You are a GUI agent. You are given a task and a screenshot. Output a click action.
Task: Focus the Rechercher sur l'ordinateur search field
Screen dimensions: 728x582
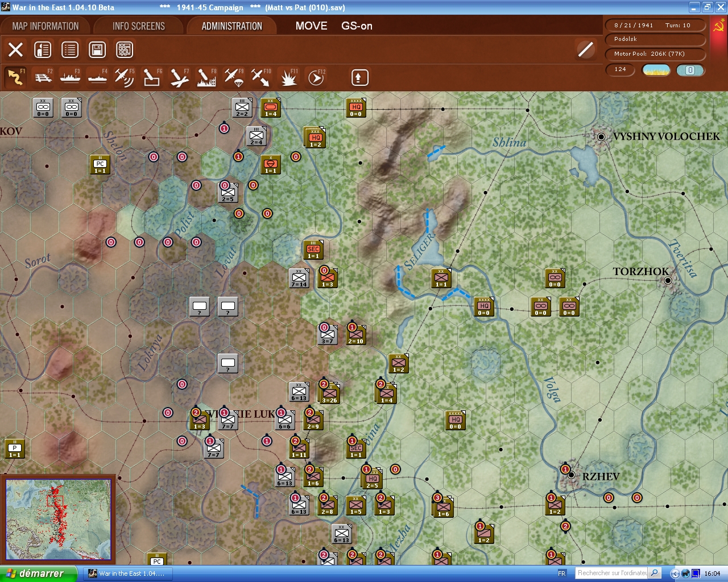tap(612, 573)
